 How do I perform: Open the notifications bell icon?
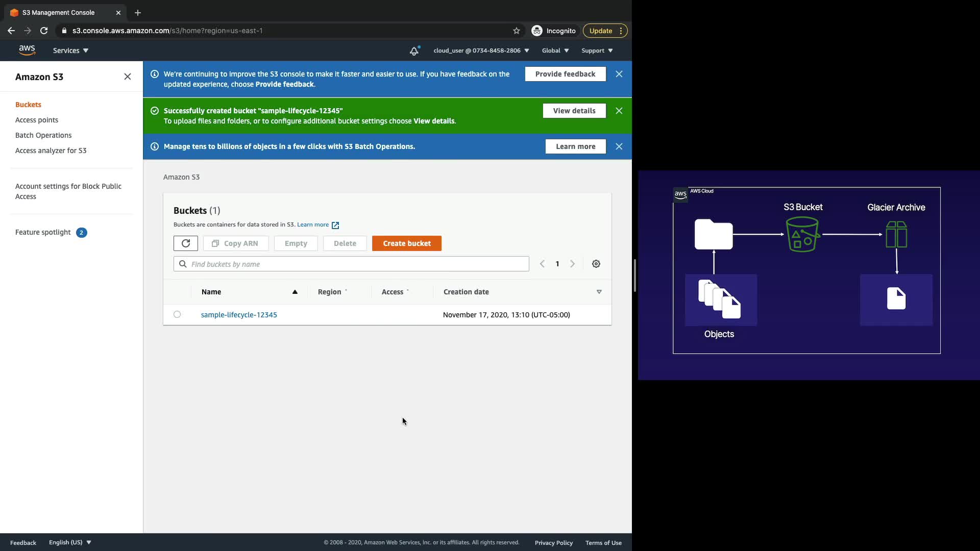tap(414, 51)
